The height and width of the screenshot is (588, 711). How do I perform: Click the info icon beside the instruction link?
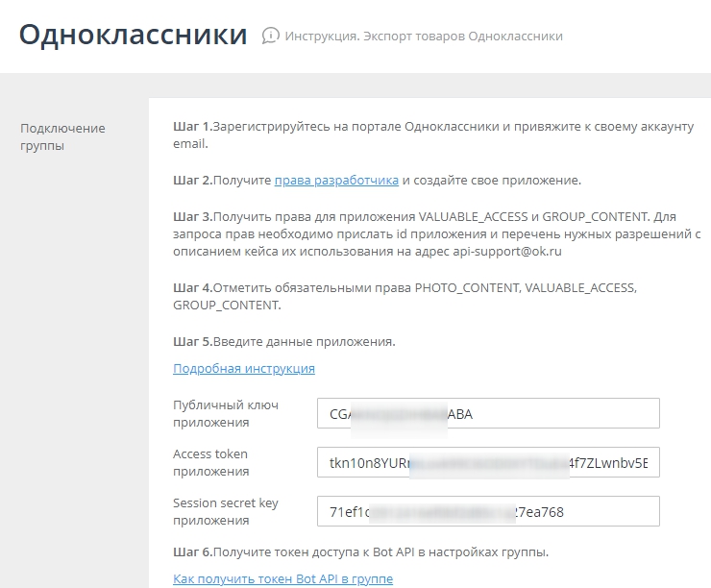point(271,37)
